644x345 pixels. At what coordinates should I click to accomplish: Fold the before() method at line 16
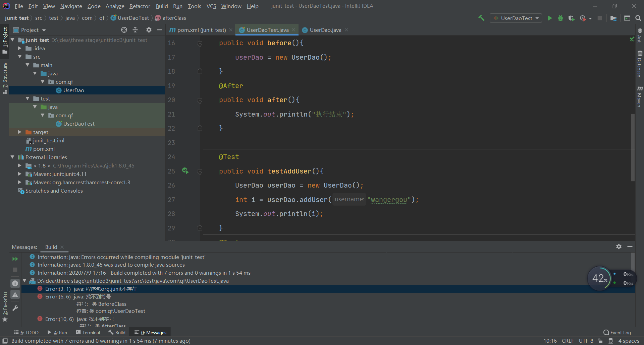[x=200, y=43]
